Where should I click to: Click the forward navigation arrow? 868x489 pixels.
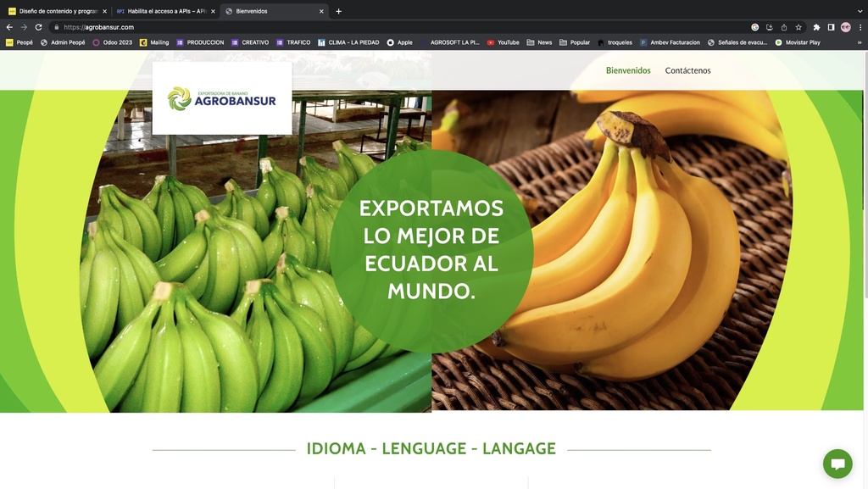point(24,27)
